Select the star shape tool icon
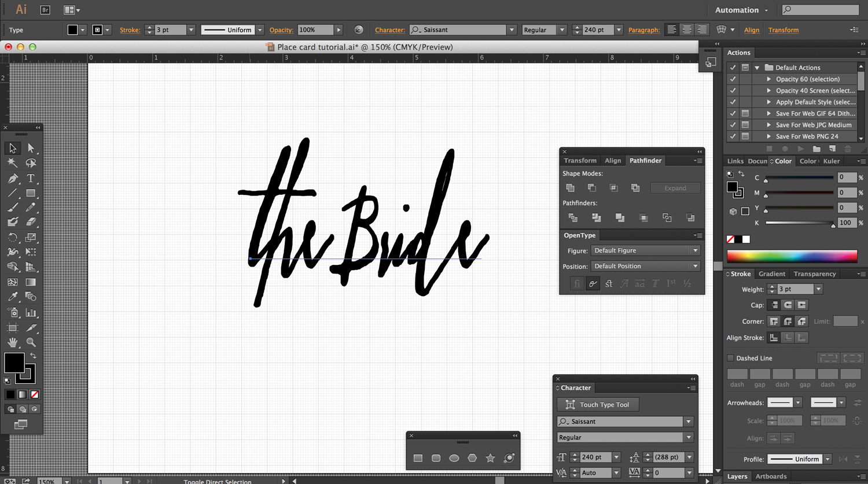This screenshot has width=868, height=484. [491, 458]
